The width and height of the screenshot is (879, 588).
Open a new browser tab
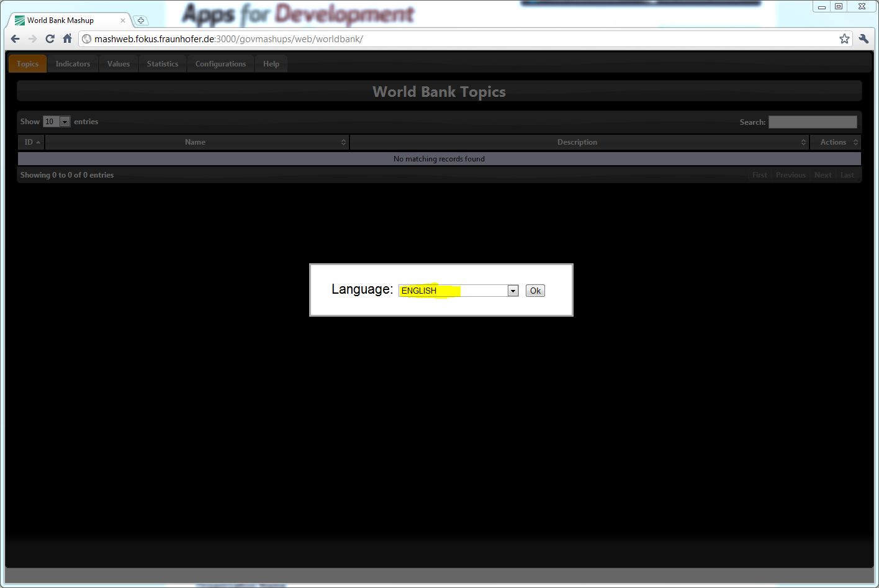(x=141, y=20)
